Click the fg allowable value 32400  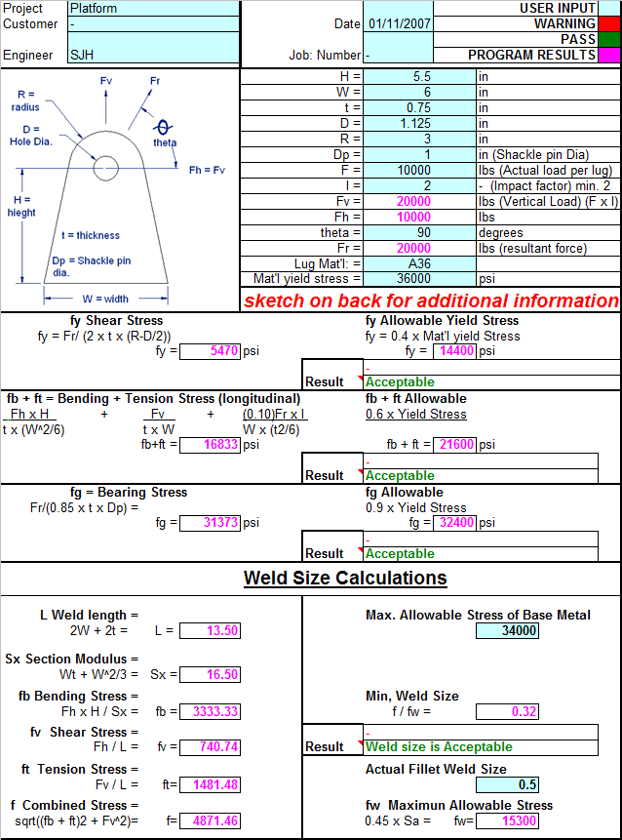(454, 522)
